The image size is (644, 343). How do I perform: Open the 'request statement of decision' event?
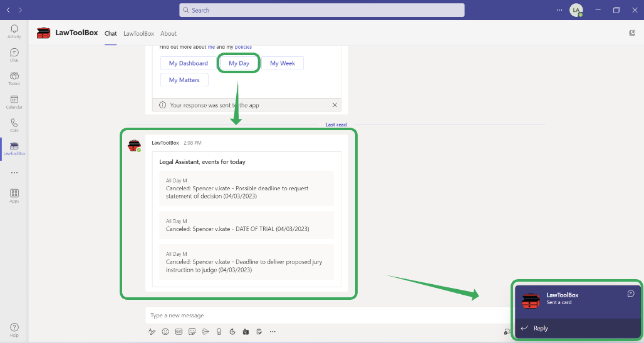(x=246, y=188)
